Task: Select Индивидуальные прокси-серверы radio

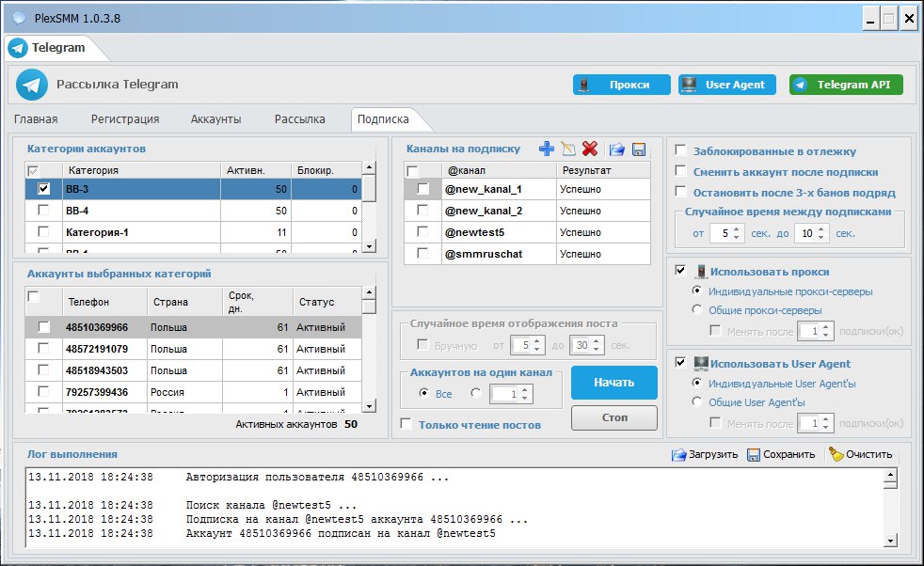Action: click(x=697, y=291)
